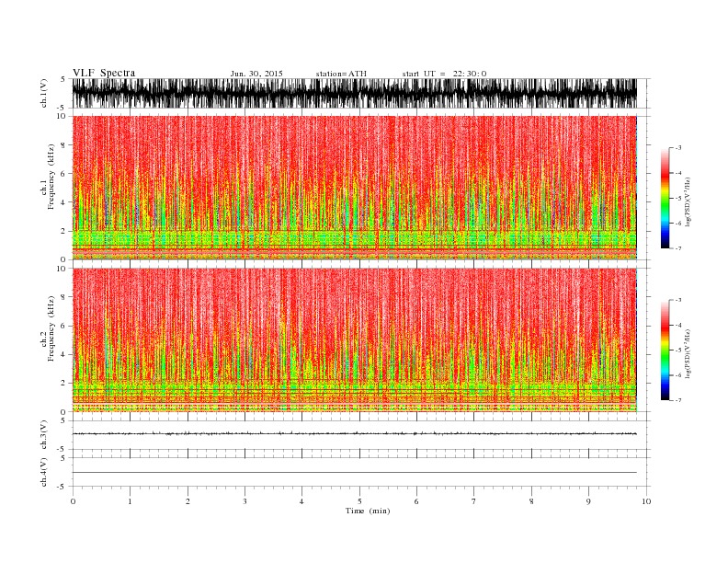Image resolution: width=728 pixels, height=563 pixels.
Task: Click the ch.2 frequency axis "10" tick label
Action: point(62,269)
